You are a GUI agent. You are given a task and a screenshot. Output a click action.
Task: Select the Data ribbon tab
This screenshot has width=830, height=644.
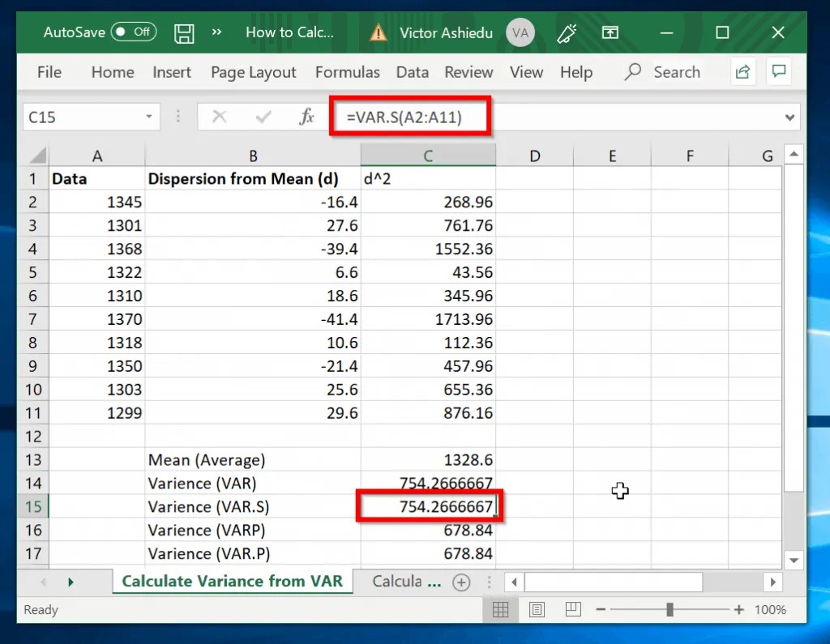click(413, 72)
